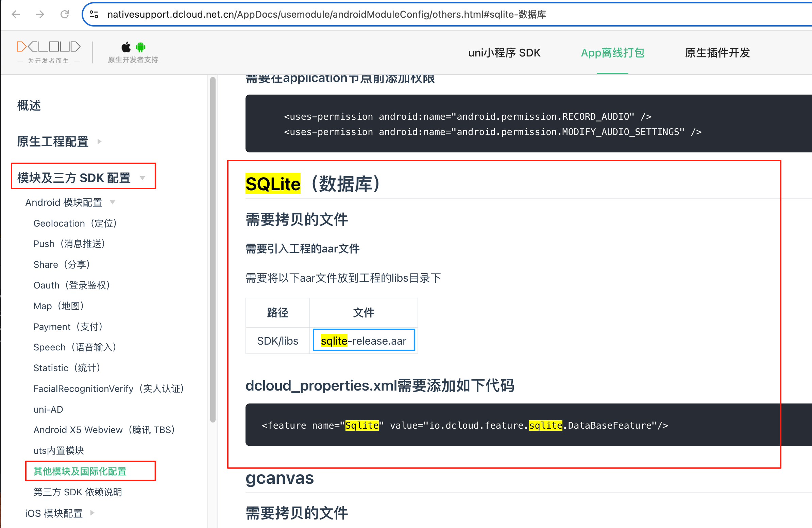Reload the current page
Viewport: 812px width, 528px height.
(x=65, y=14)
